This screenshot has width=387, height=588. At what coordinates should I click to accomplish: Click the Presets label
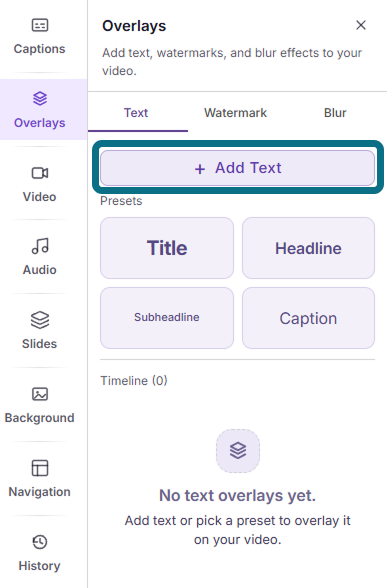[x=121, y=201]
